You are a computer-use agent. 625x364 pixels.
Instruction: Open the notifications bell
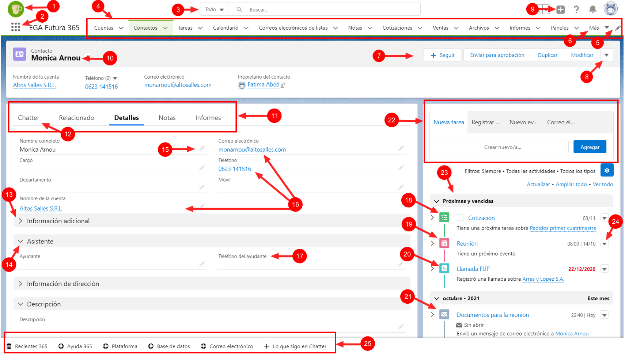(592, 10)
